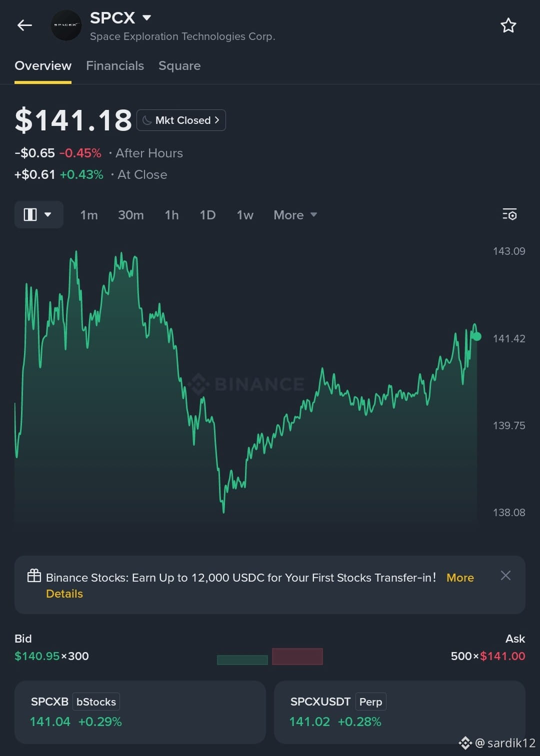Add SPCX to favorites with star icon
The height and width of the screenshot is (756, 540).
(508, 25)
